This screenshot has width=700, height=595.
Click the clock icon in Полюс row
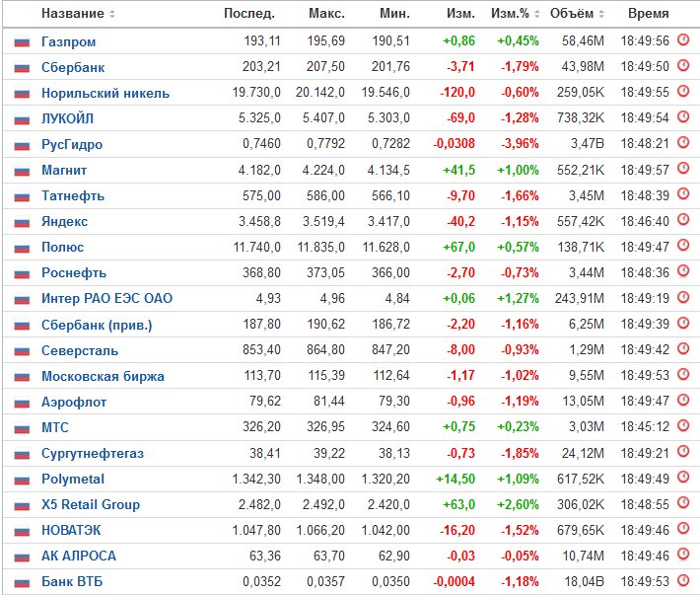[683, 246]
